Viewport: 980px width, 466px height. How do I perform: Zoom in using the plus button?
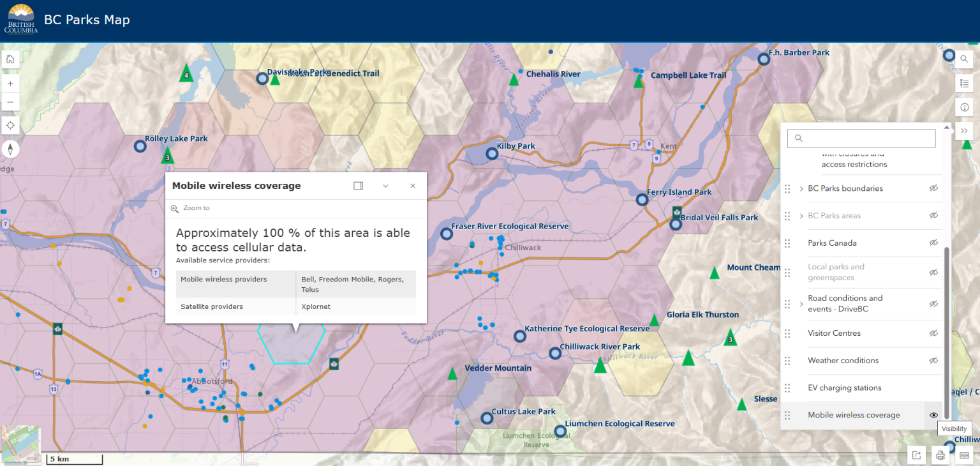(10, 83)
